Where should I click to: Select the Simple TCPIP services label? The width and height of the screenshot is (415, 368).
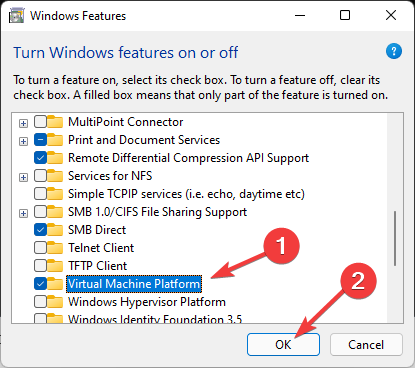click(x=186, y=194)
